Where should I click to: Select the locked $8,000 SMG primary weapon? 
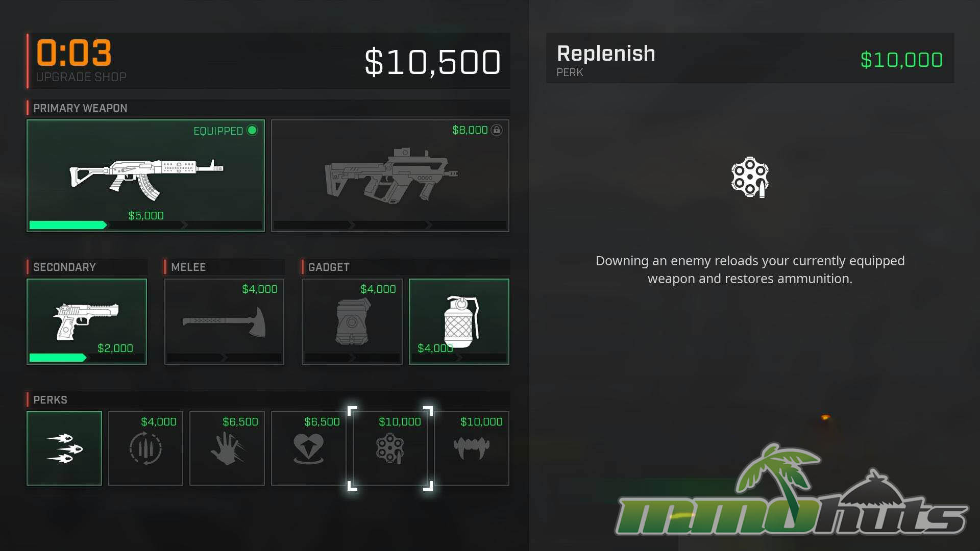(x=390, y=176)
